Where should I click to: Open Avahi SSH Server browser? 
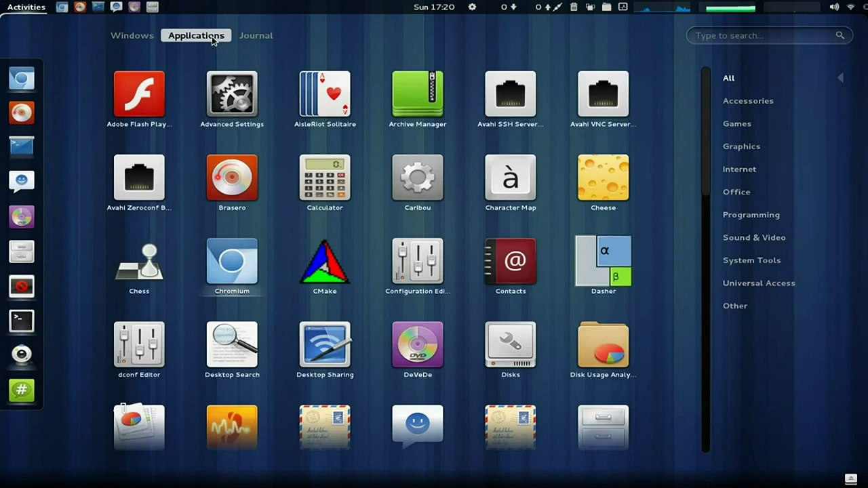(511, 100)
